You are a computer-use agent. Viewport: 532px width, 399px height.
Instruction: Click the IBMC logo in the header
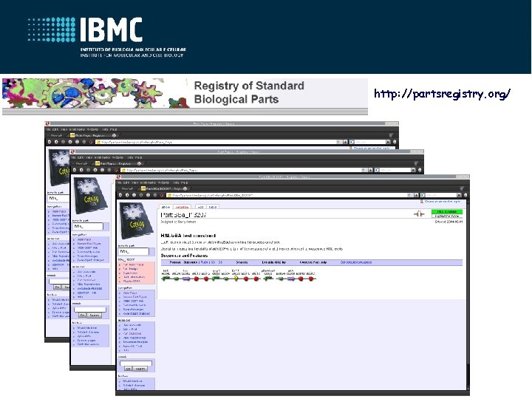(106, 37)
